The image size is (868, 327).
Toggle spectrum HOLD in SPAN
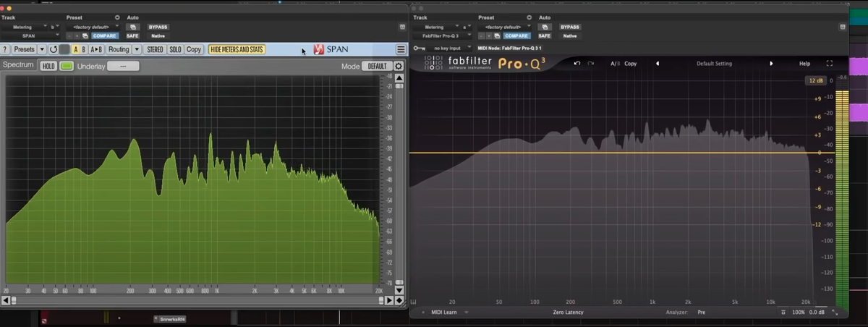point(48,66)
